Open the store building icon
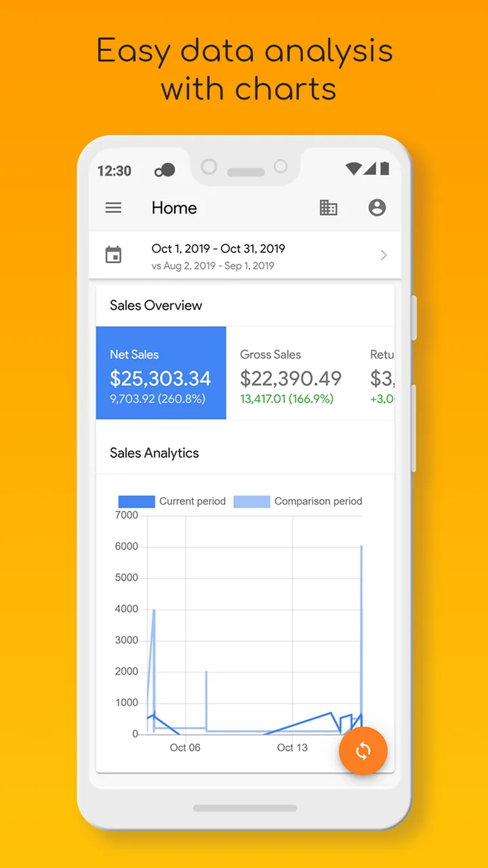The width and height of the screenshot is (488, 868). click(328, 208)
